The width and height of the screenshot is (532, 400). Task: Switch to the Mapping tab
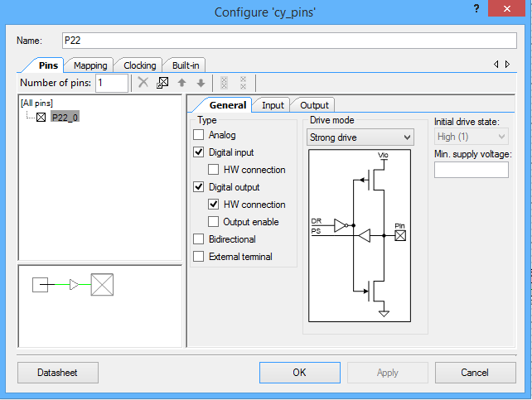coord(90,65)
